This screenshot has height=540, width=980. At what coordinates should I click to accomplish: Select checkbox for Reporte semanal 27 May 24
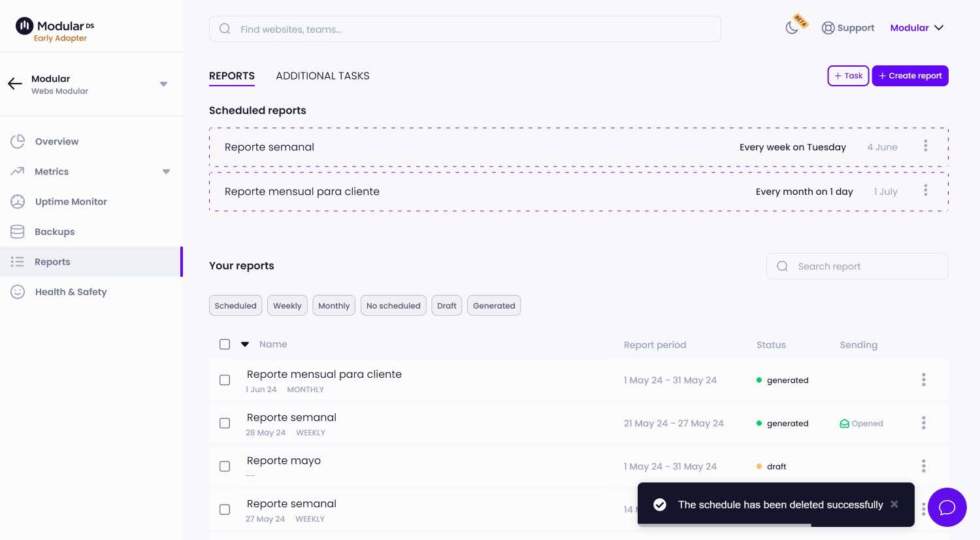225,509
